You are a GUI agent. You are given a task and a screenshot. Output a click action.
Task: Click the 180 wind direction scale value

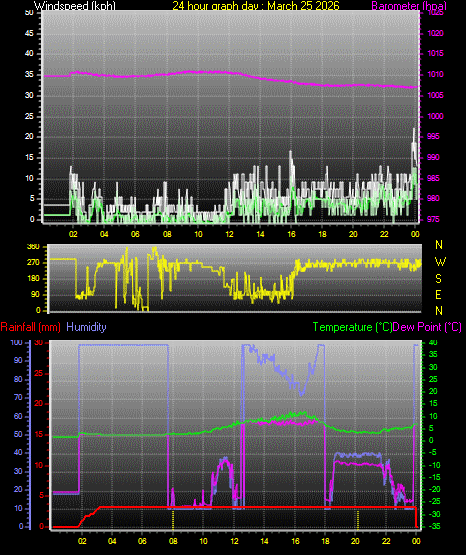click(33, 279)
